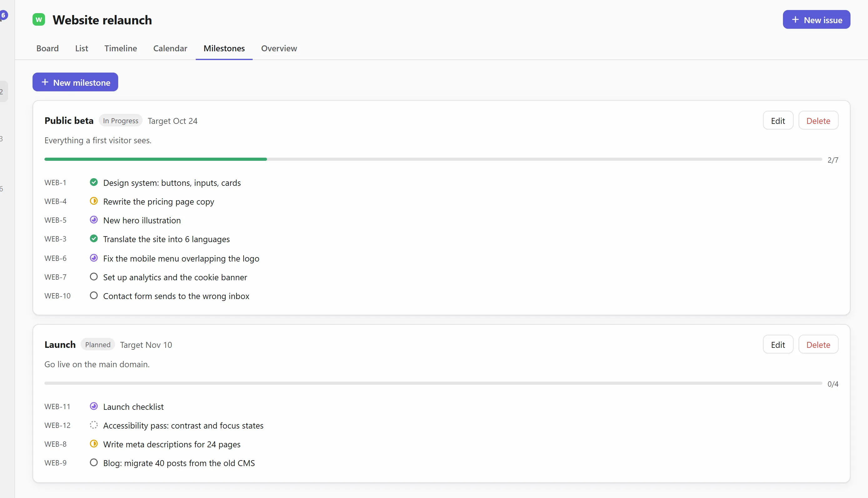The image size is (868, 498).
Task: Open issue Accessibility pass: contrast and focus states
Action: 183,425
